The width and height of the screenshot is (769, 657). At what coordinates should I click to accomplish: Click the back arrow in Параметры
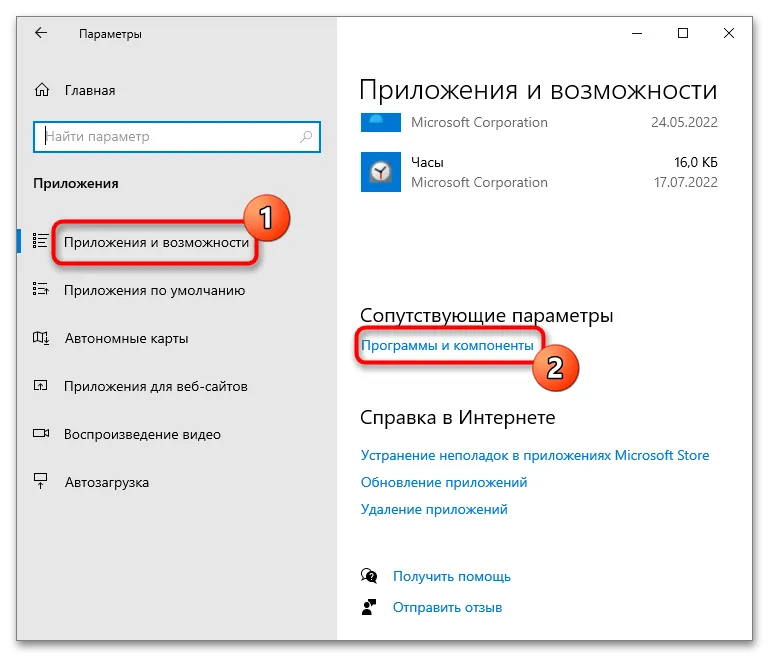click(x=41, y=33)
